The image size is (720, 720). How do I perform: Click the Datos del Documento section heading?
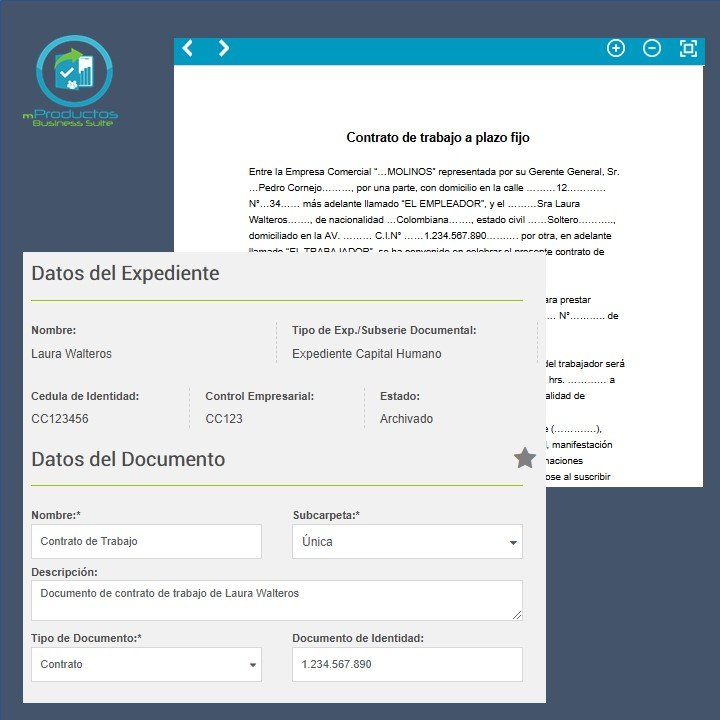(x=128, y=460)
